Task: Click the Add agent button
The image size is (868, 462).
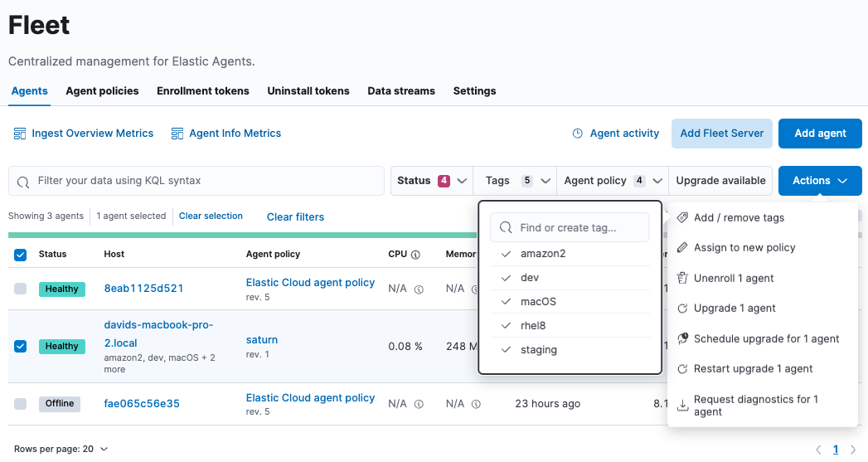Action: pyautogui.click(x=820, y=134)
